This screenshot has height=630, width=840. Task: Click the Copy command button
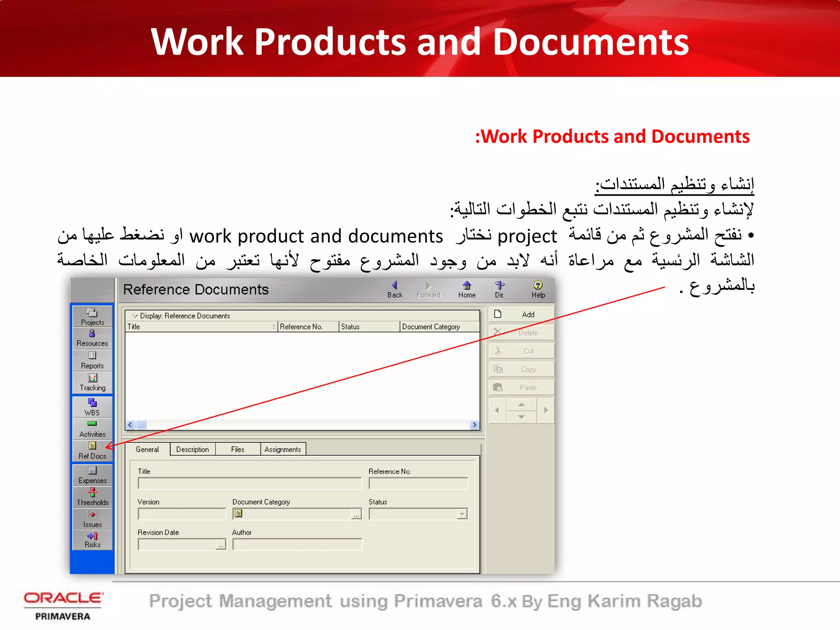tap(521, 369)
